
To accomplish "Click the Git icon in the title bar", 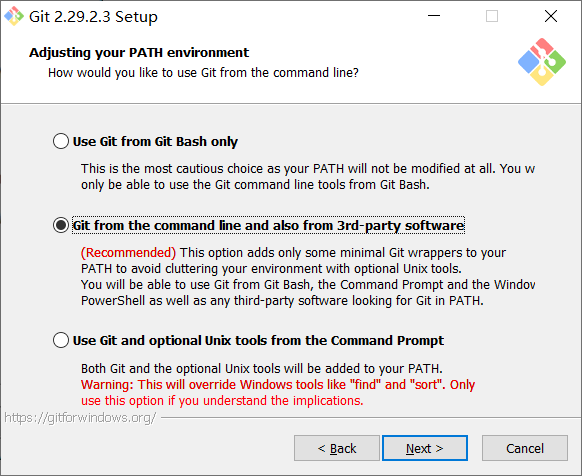I will pyautogui.click(x=14, y=16).
